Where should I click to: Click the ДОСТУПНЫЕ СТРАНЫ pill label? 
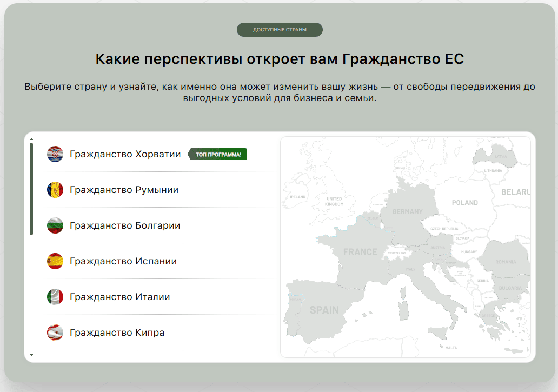(280, 30)
